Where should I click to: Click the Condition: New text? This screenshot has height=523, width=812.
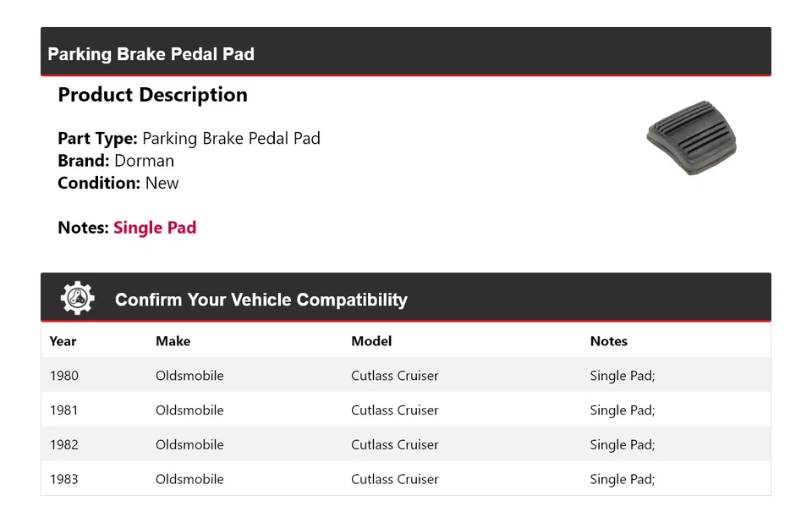118,183
